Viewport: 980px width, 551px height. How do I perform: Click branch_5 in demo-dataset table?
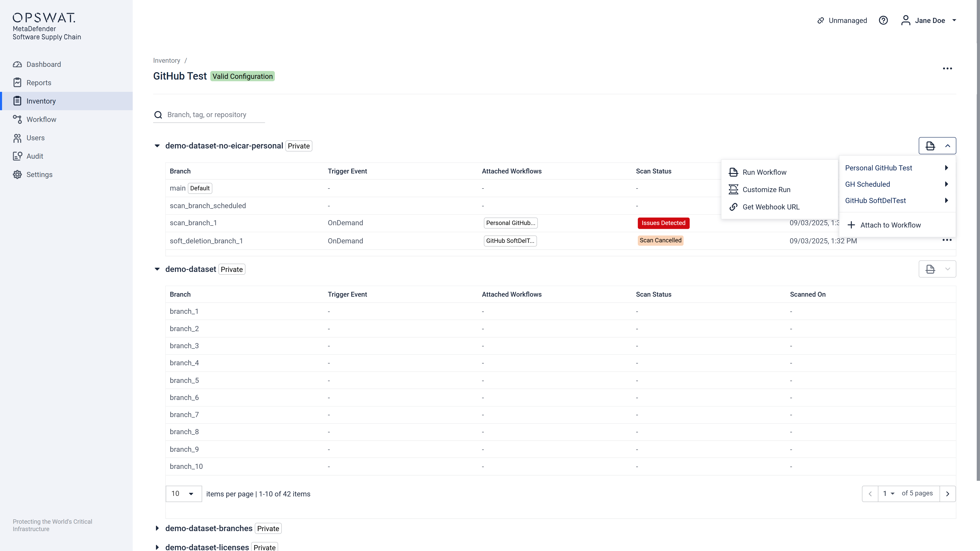click(184, 381)
